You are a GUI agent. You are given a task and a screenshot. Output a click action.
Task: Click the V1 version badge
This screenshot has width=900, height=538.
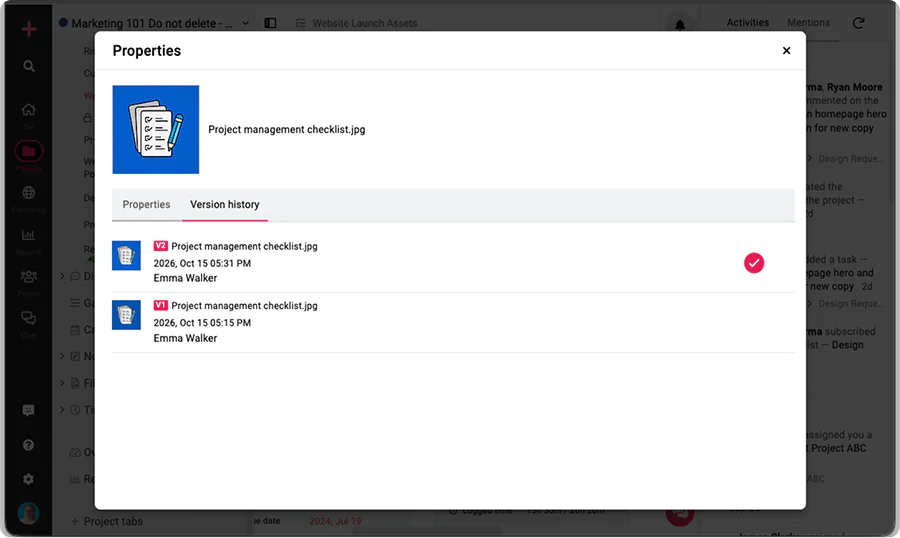point(160,305)
